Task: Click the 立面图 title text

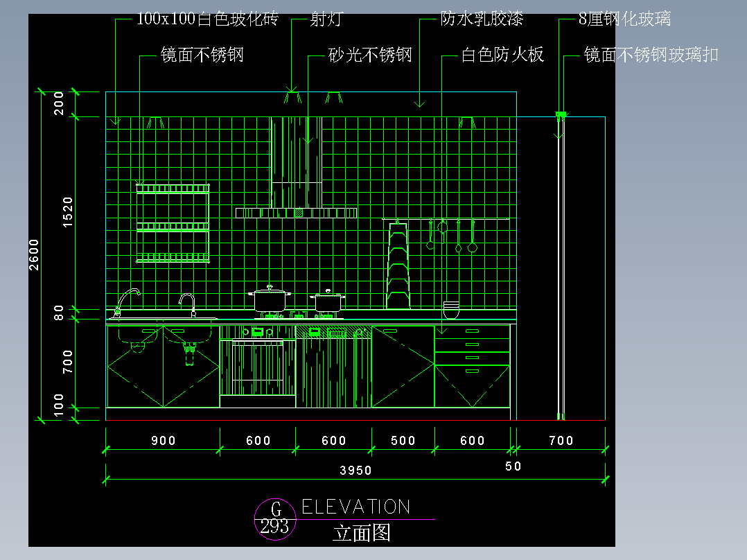Action: click(x=362, y=532)
